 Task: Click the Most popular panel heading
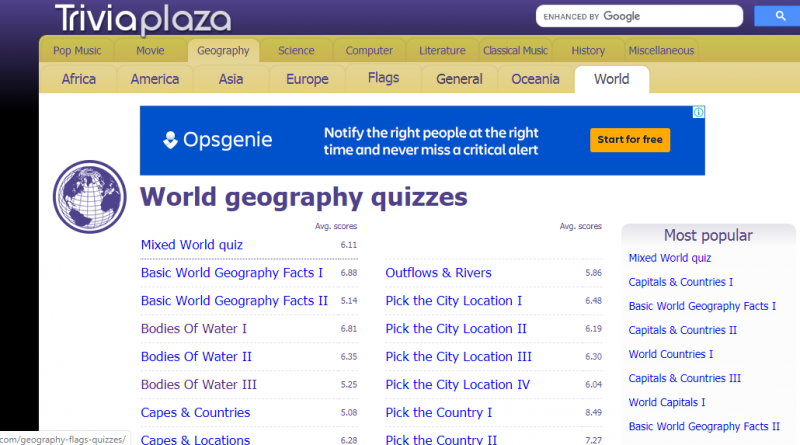pos(708,235)
